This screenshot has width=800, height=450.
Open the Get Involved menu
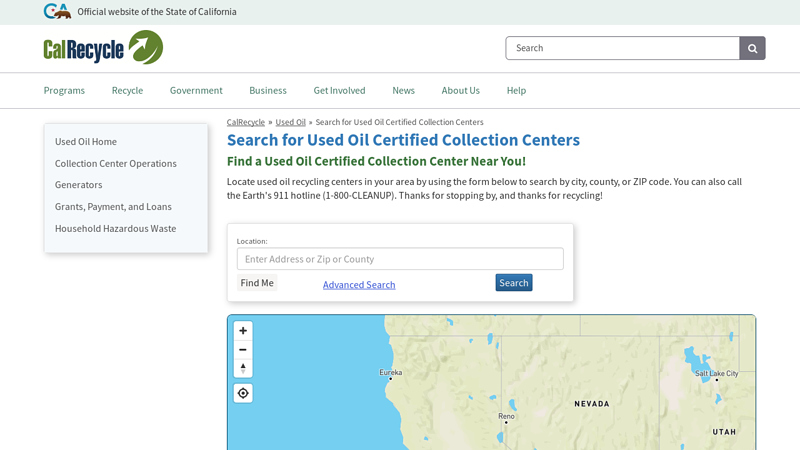(x=339, y=90)
